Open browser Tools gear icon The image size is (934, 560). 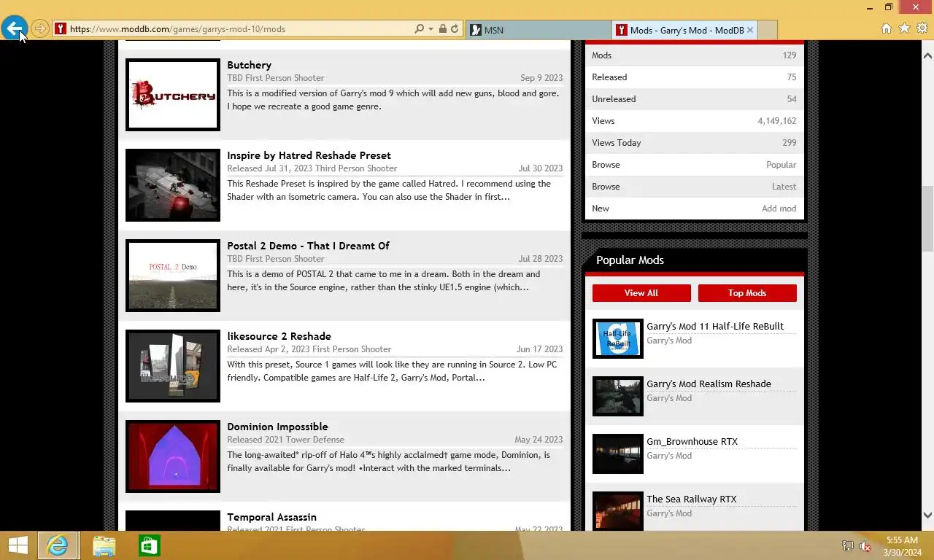click(x=922, y=28)
